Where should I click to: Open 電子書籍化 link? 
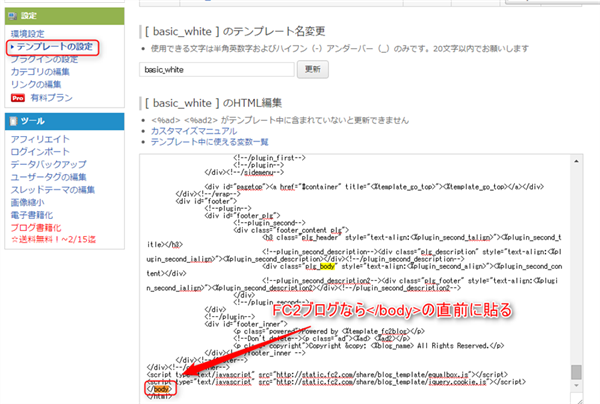[32, 215]
